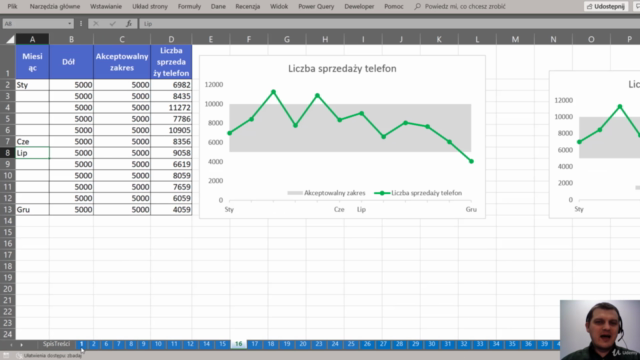Open the Power Query tab
The height and width of the screenshot is (360, 640).
(316, 7)
